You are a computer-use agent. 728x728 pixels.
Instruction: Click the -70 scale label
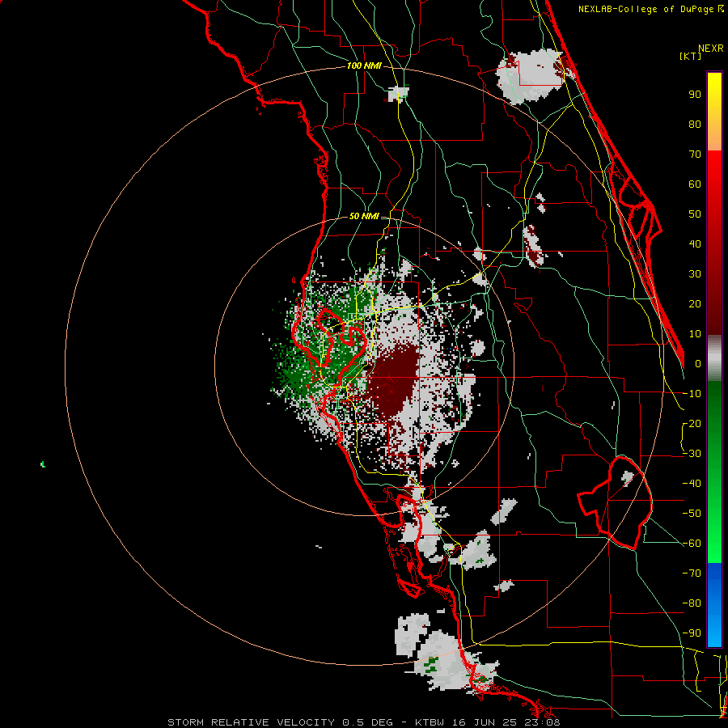pyautogui.click(x=692, y=574)
